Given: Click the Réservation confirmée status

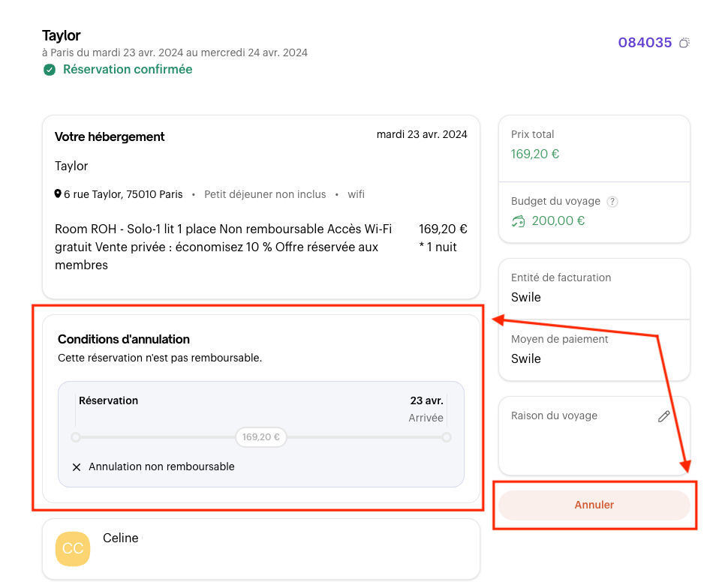Looking at the screenshot, I should tap(128, 69).
